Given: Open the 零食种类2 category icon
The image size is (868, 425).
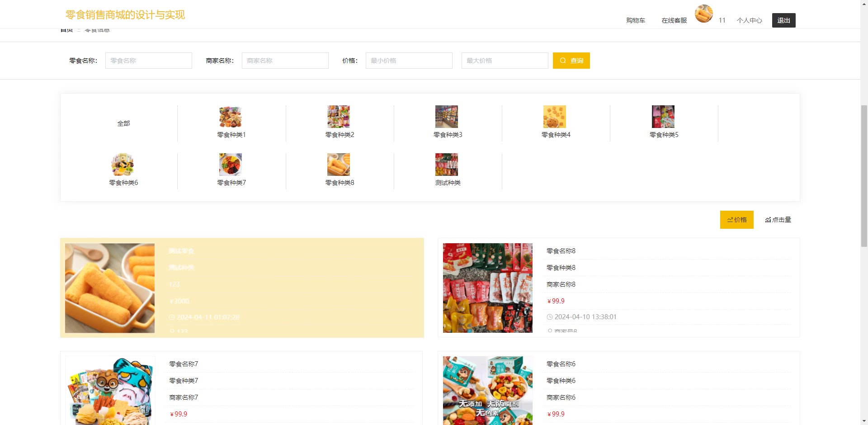Looking at the screenshot, I should (x=339, y=117).
